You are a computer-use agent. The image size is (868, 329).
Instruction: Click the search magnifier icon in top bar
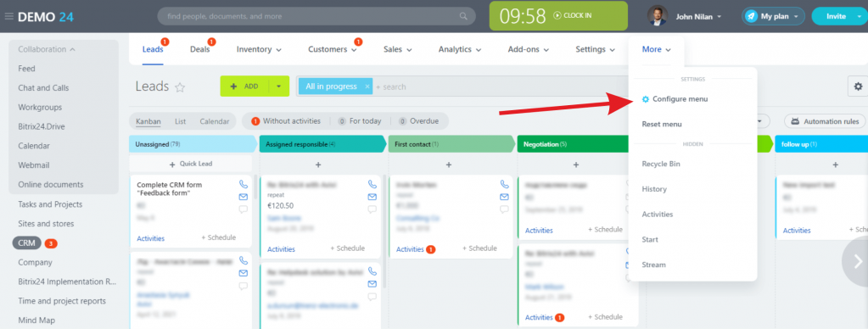[x=463, y=16]
